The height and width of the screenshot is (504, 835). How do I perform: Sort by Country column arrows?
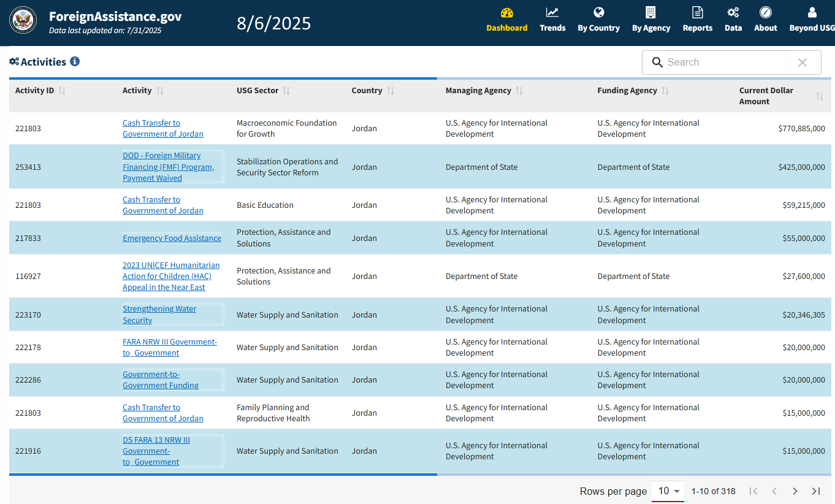coord(391,91)
